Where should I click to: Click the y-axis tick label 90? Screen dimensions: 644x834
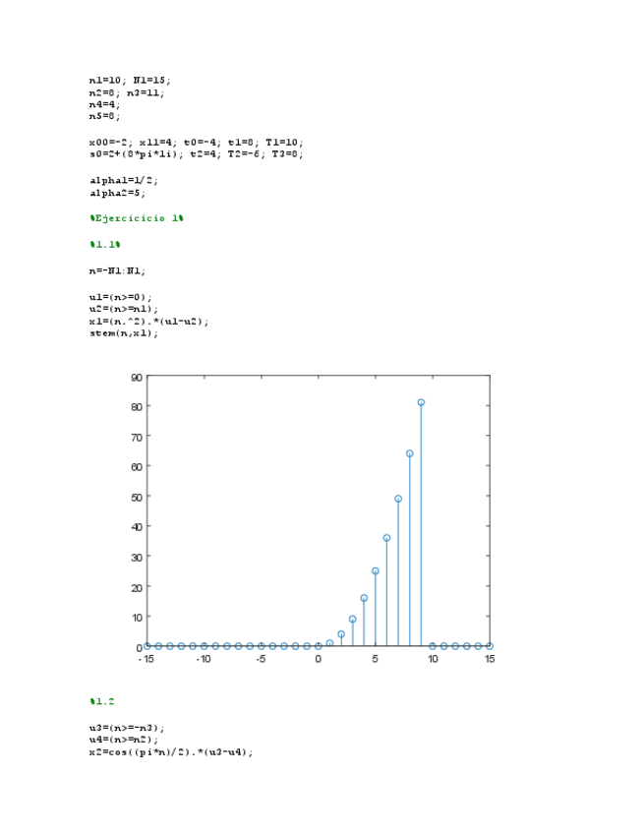pos(137,377)
